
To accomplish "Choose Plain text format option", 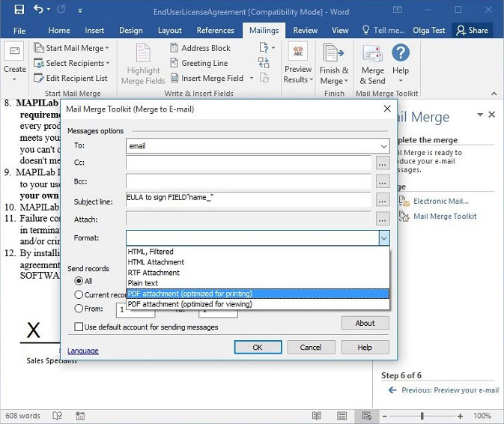I will click(x=258, y=283).
